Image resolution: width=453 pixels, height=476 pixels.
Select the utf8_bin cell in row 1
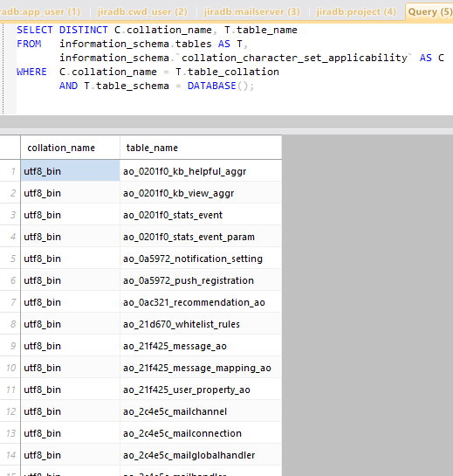[70, 171]
